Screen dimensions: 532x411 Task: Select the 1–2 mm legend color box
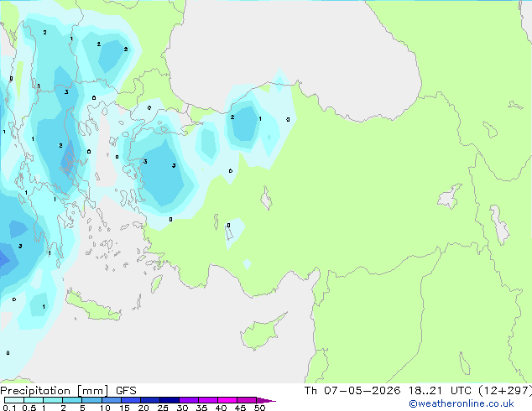[53, 400]
